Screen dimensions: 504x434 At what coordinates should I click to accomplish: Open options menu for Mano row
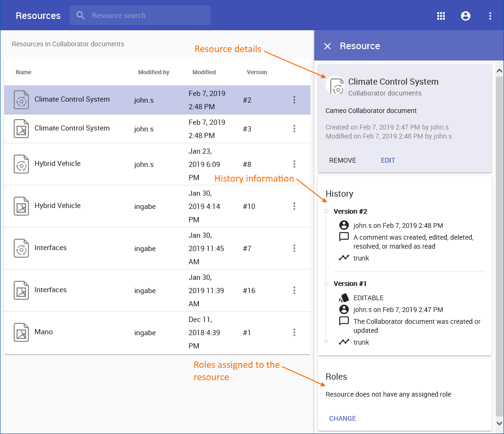point(294,332)
